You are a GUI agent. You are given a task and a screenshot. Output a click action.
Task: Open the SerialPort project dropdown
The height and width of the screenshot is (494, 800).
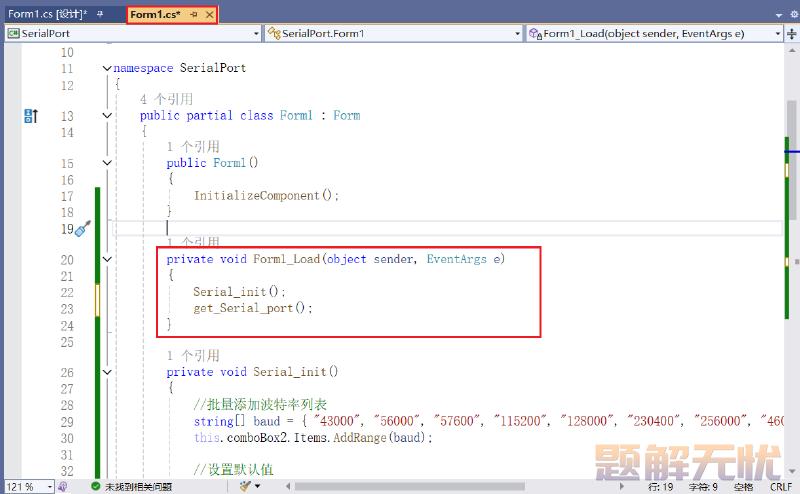[256, 34]
